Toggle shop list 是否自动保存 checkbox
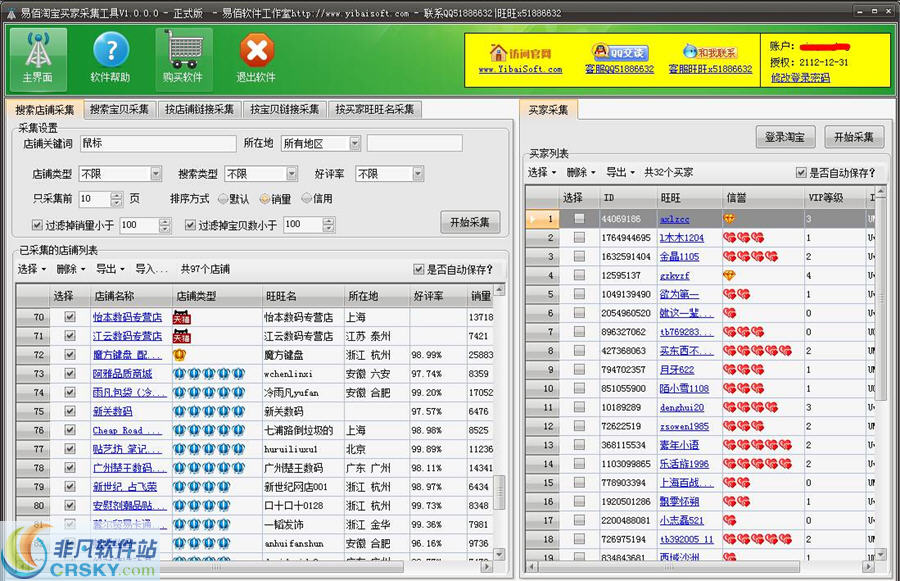This screenshot has height=581, width=900. (418, 269)
